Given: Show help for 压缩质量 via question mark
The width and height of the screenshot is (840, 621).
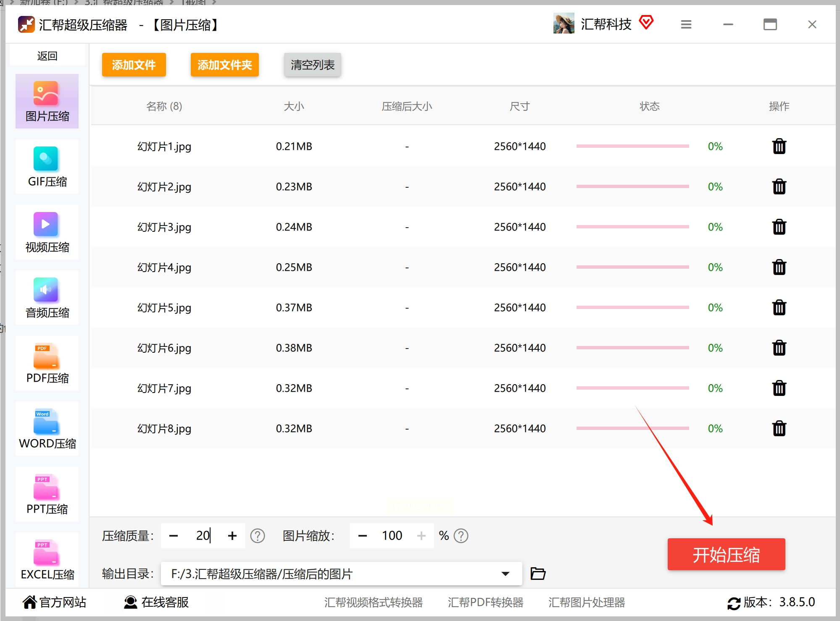Looking at the screenshot, I should [257, 536].
